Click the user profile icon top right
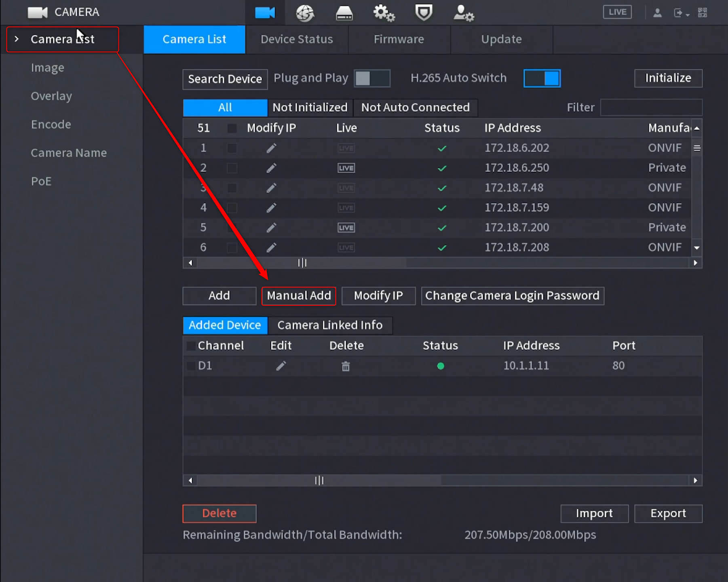Screen dimensions: 728x582 point(658,13)
